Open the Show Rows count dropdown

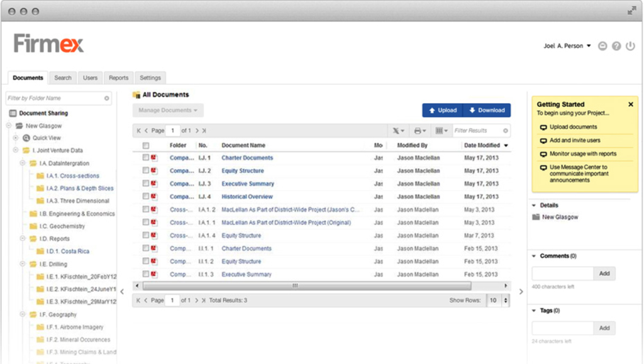[494, 301]
